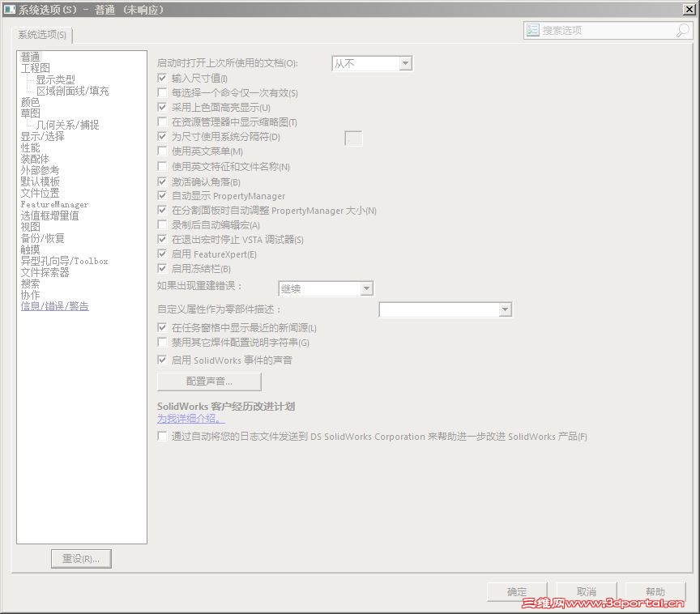Click the dialog title bar icon

coord(10,9)
